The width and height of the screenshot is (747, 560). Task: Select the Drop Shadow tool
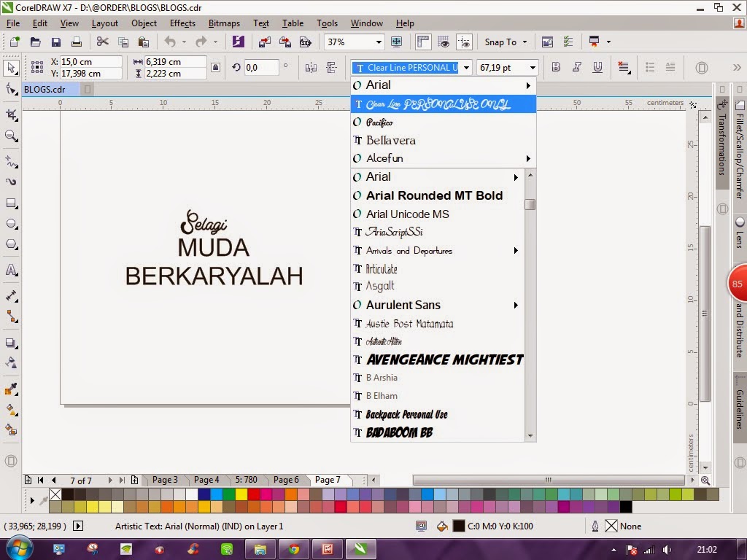[x=12, y=343]
